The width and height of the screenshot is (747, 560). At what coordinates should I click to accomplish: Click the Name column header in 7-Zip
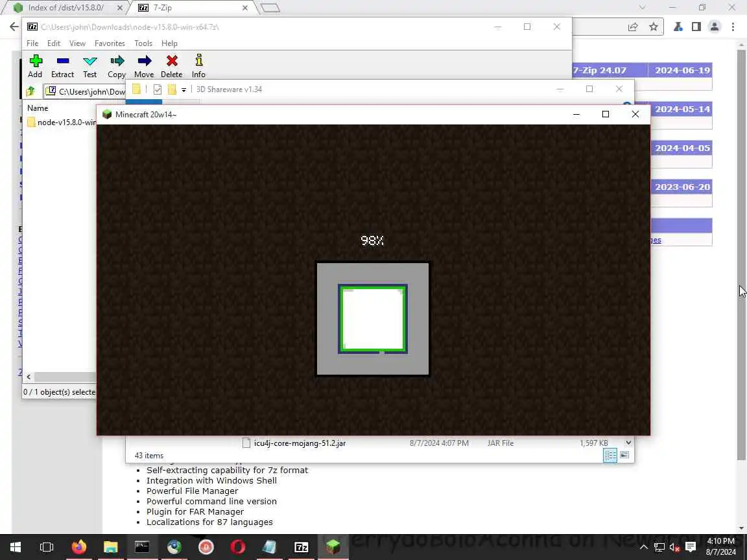click(x=38, y=108)
